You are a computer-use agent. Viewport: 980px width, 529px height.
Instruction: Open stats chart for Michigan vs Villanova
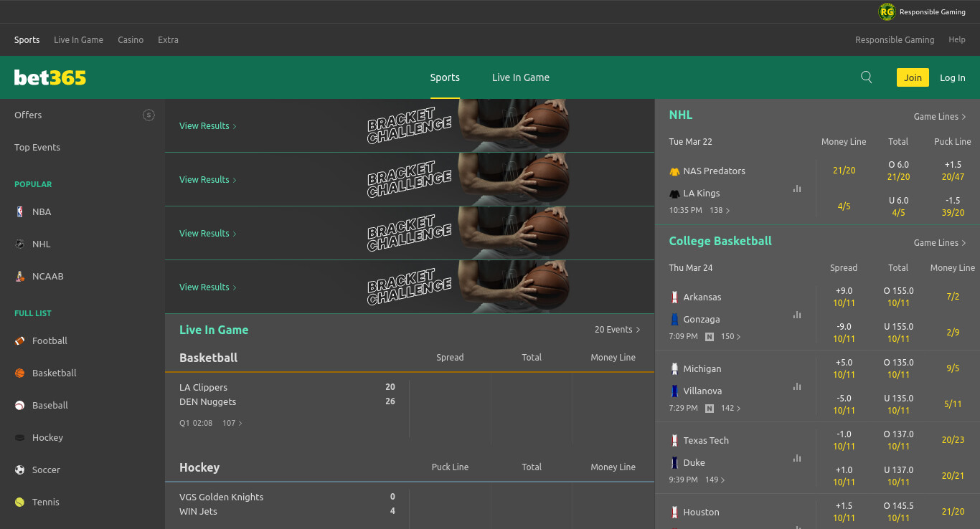click(797, 386)
